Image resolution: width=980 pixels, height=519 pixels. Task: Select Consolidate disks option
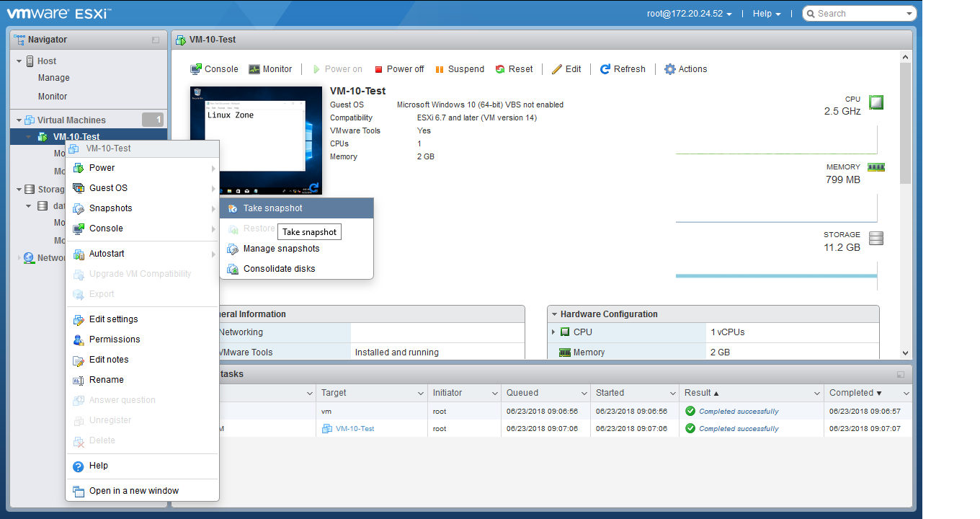[x=279, y=269]
